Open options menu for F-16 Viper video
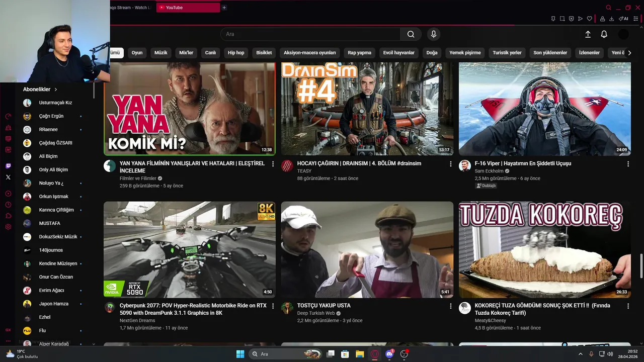This screenshot has width=644, height=362. pos(628,164)
